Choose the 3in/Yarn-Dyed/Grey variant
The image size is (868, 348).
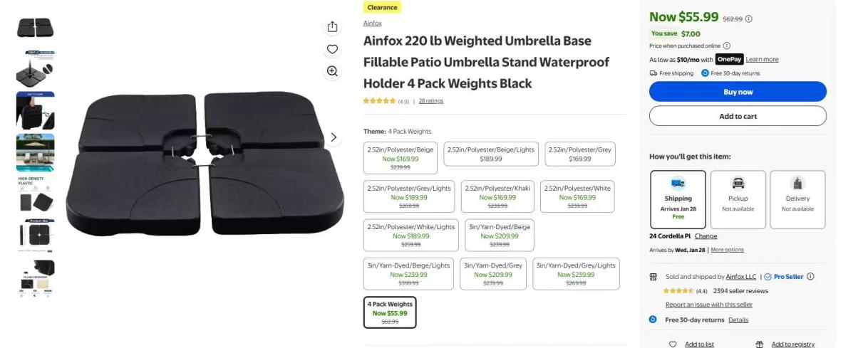tap(493, 274)
